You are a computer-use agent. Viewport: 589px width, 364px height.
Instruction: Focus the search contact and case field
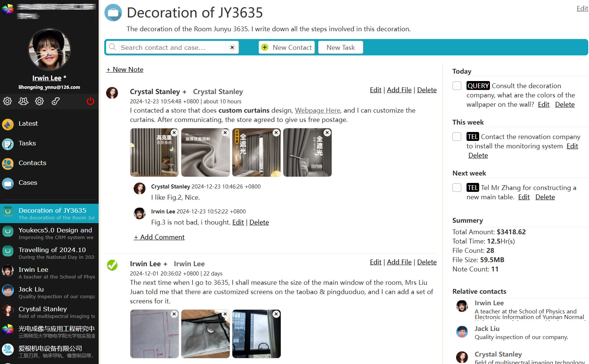(171, 48)
